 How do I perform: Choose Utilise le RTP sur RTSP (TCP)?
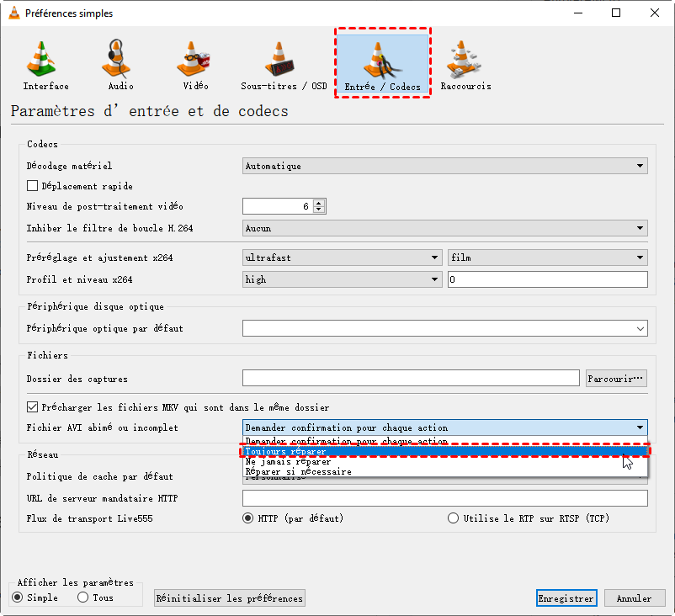pos(454,518)
